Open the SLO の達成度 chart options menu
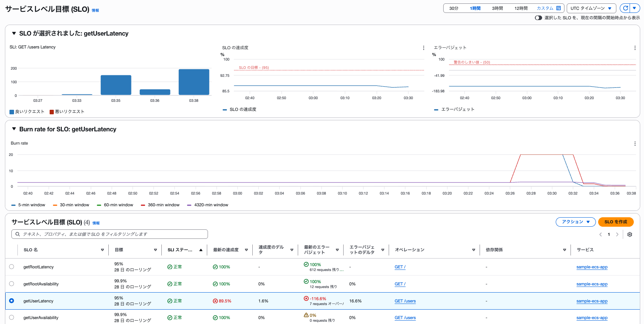 pos(424,48)
